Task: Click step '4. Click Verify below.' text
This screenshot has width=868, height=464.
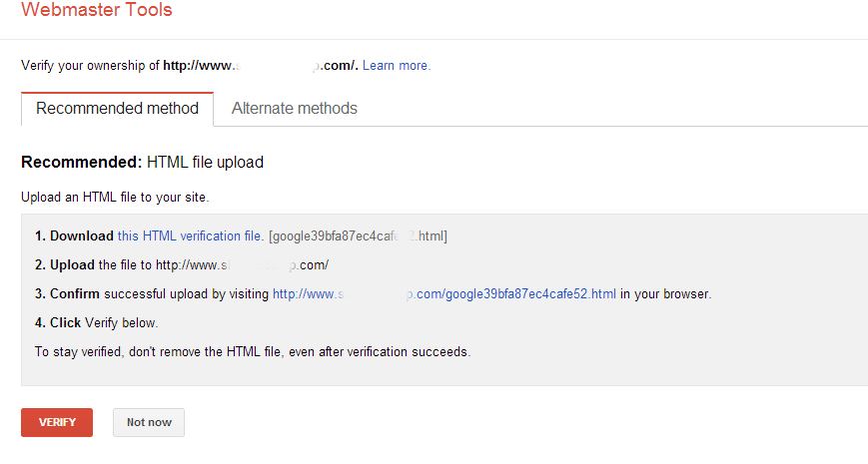Action: (x=96, y=323)
